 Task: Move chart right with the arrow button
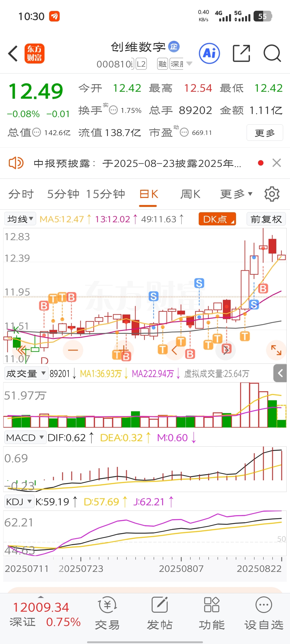[x=226, y=350]
